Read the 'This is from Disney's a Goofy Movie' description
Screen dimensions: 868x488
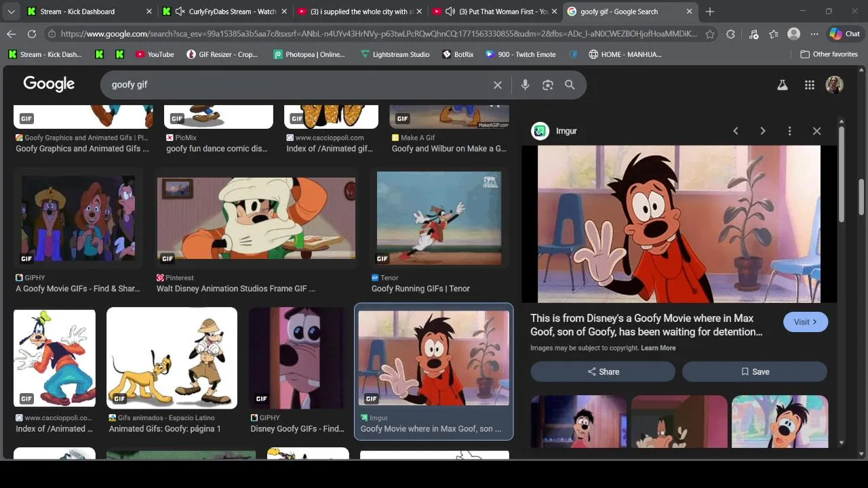pos(646,325)
